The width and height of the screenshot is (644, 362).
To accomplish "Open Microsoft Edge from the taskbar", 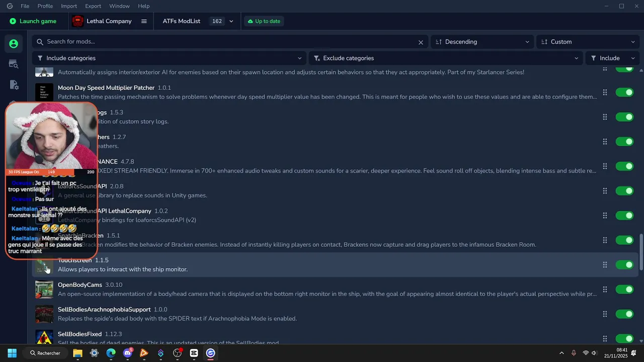I will [111, 353].
